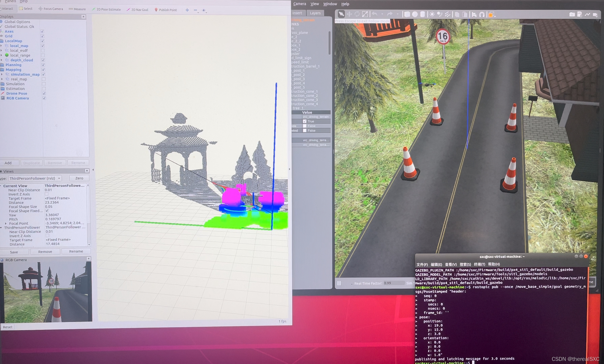Open ThirdPersonFollower view type dropdown
The image size is (604, 364).
[35, 178]
